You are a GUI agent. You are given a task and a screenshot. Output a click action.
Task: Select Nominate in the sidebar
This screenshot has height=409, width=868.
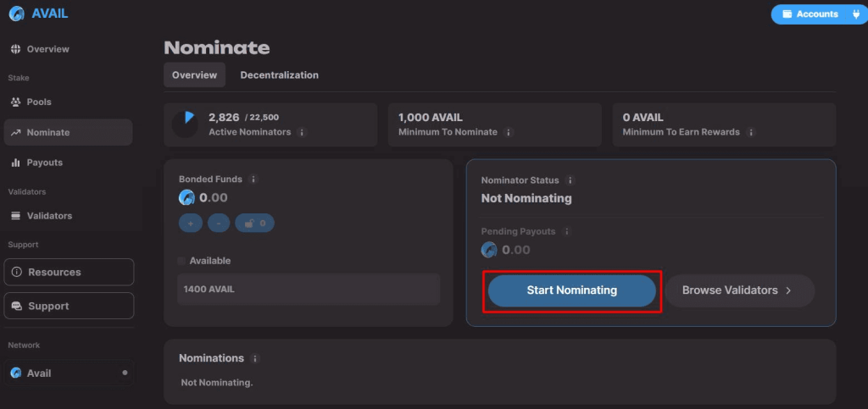(x=68, y=133)
